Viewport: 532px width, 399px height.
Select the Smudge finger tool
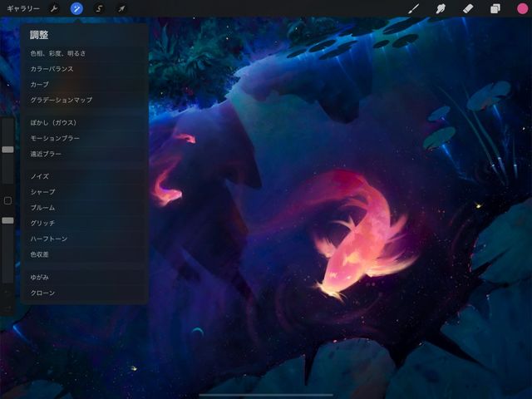coord(441,8)
